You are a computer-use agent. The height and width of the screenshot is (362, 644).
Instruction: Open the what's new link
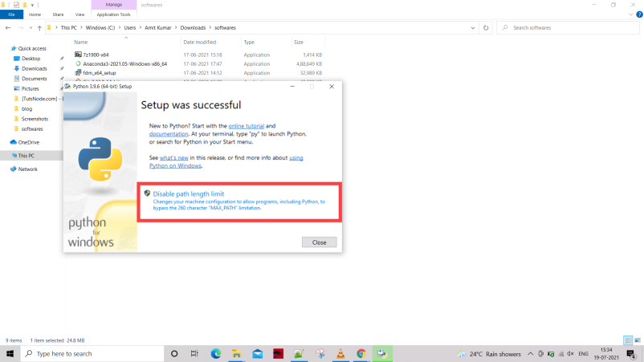pyautogui.click(x=173, y=157)
